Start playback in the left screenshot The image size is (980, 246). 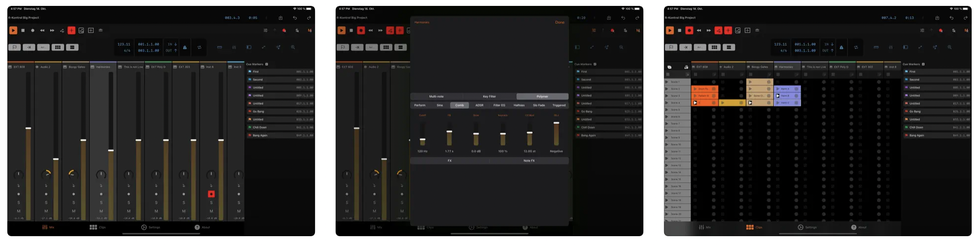(x=13, y=31)
